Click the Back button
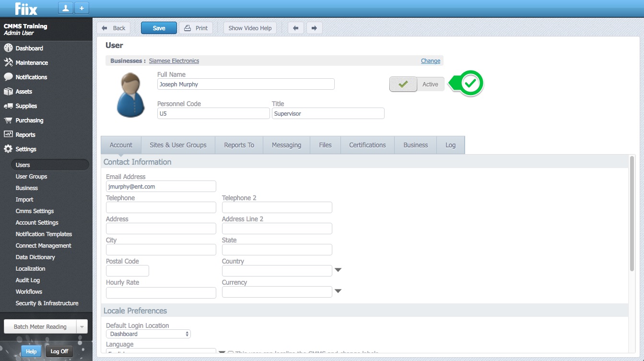Image resolution: width=644 pixels, height=361 pixels. [114, 28]
